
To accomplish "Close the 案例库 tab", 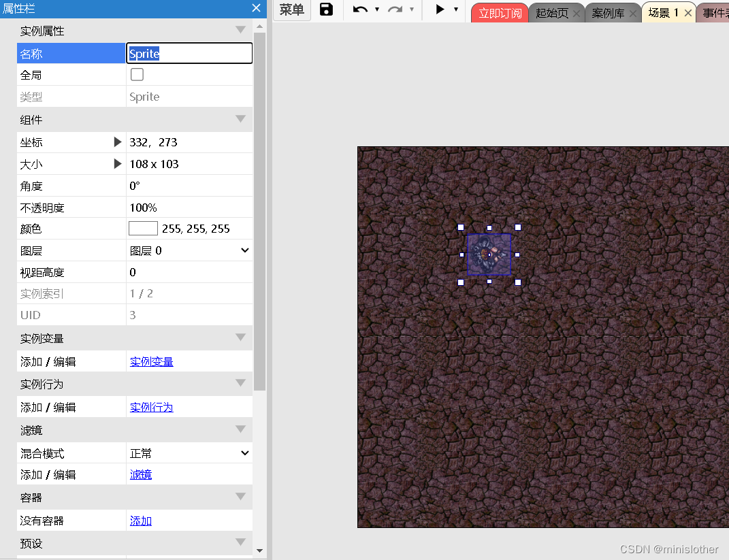I will (633, 14).
